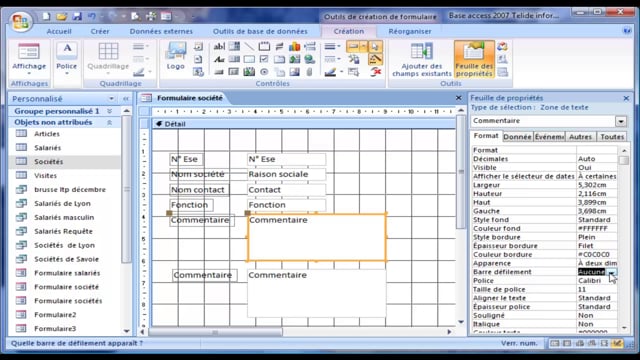Toggle the Select objects arrow tool

click(376, 47)
